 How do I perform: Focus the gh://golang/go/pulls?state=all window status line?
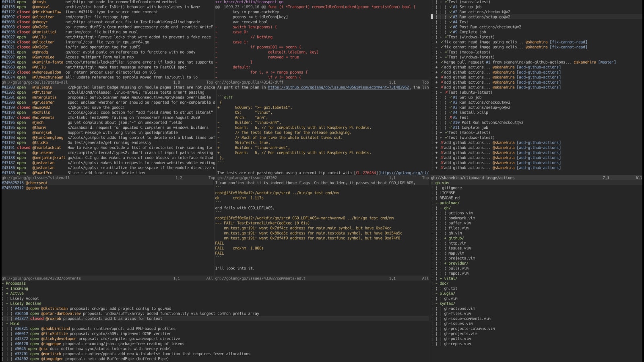107,82
